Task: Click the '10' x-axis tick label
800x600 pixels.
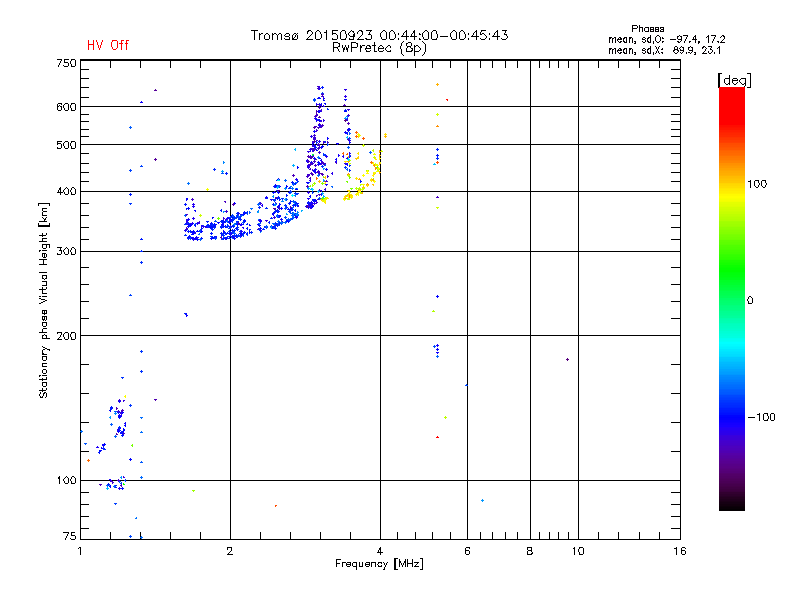Action: pos(578,551)
